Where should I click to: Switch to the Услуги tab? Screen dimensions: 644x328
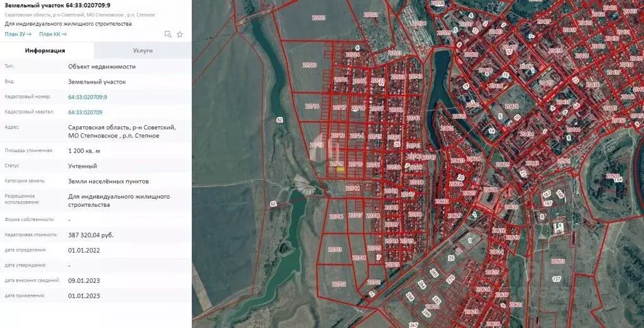(x=143, y=50)
